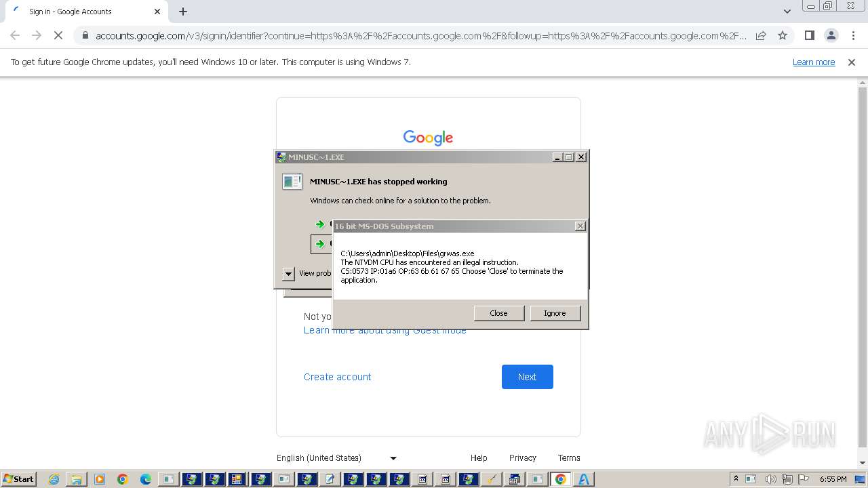Open the Chrome profile avatar icon
868x488 pixels.
pyautogui.click(x=831, y=35)
